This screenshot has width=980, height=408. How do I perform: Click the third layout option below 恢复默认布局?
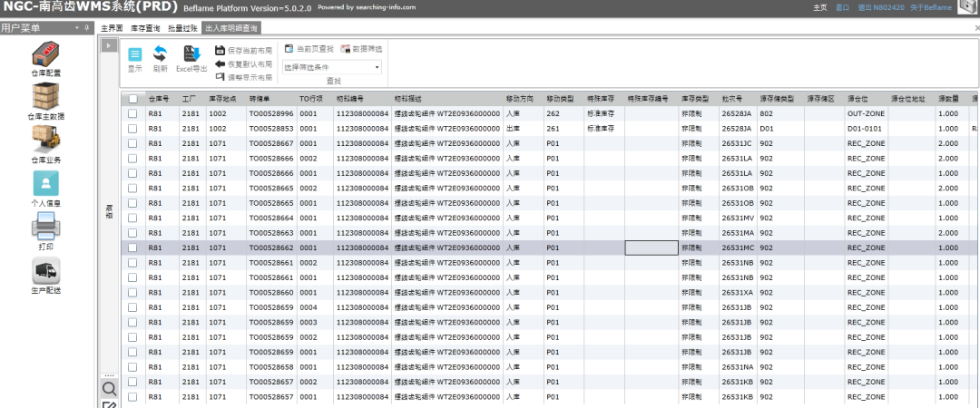(244, 77)
